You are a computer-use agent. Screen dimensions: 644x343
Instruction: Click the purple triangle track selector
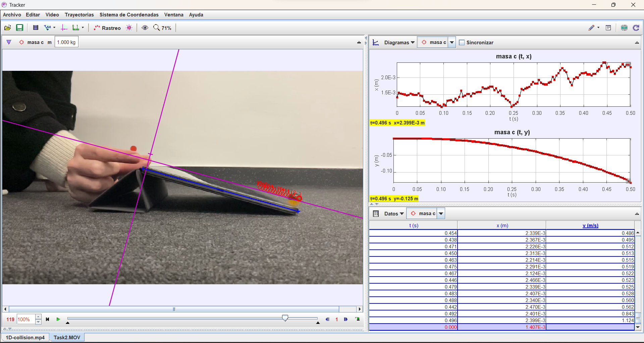(x=9, y=42)
